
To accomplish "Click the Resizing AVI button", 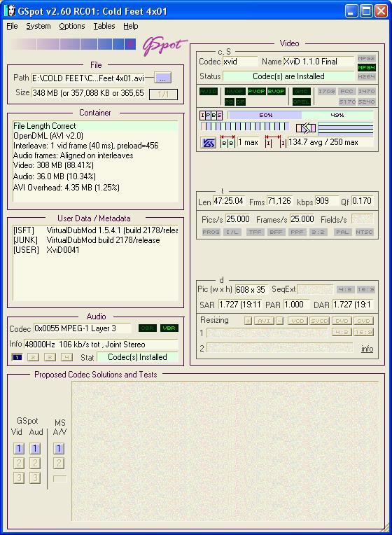I will coord(264,321).
